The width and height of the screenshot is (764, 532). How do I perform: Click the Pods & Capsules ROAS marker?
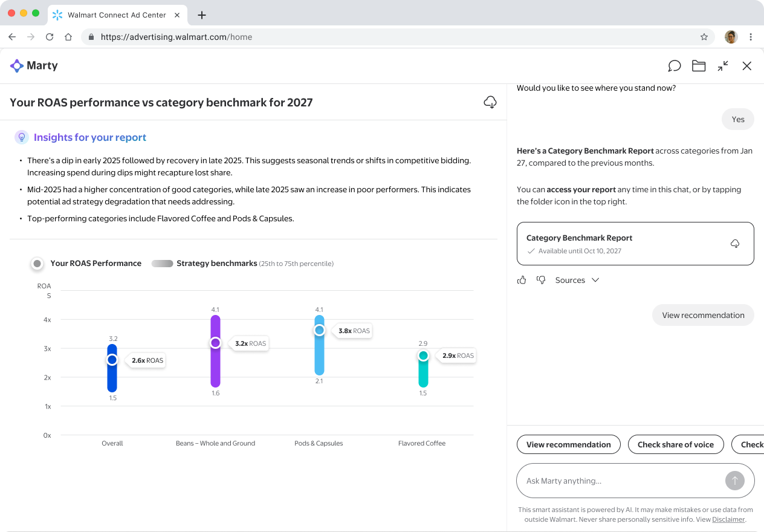[x=319, y=330]
